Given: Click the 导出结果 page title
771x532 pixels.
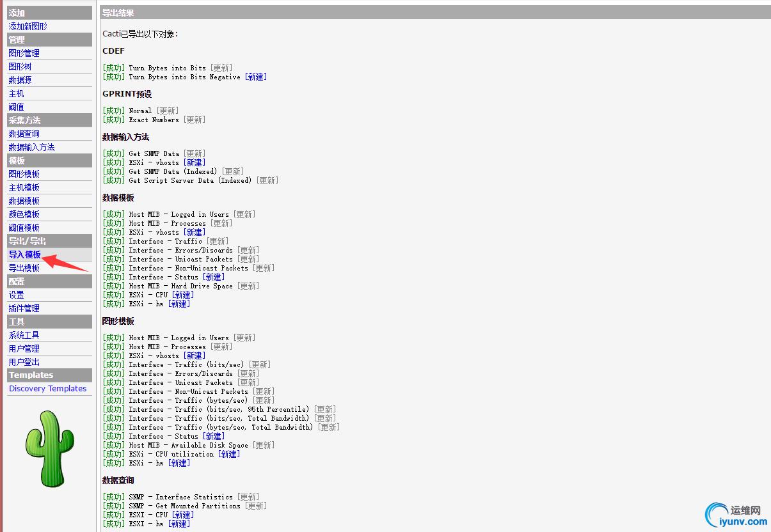Looking at the screenshot, I should click(118, 13).
